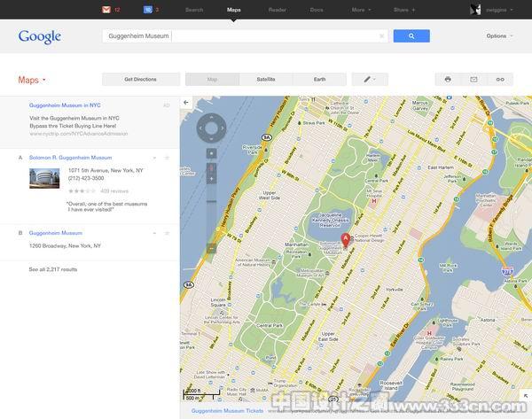The width and height of the screenshot is (532, 419).
Task: Open Reader from the top bar
Action: [x=278, y=10]
